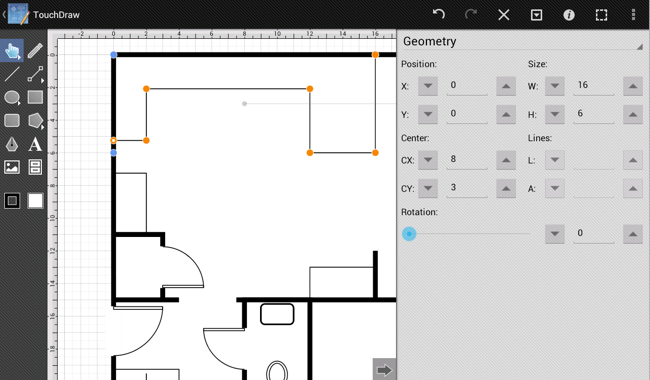This screenshot has height=380, width=650.
Task: Decrease the height H value
Action: (x=555, y=114)
